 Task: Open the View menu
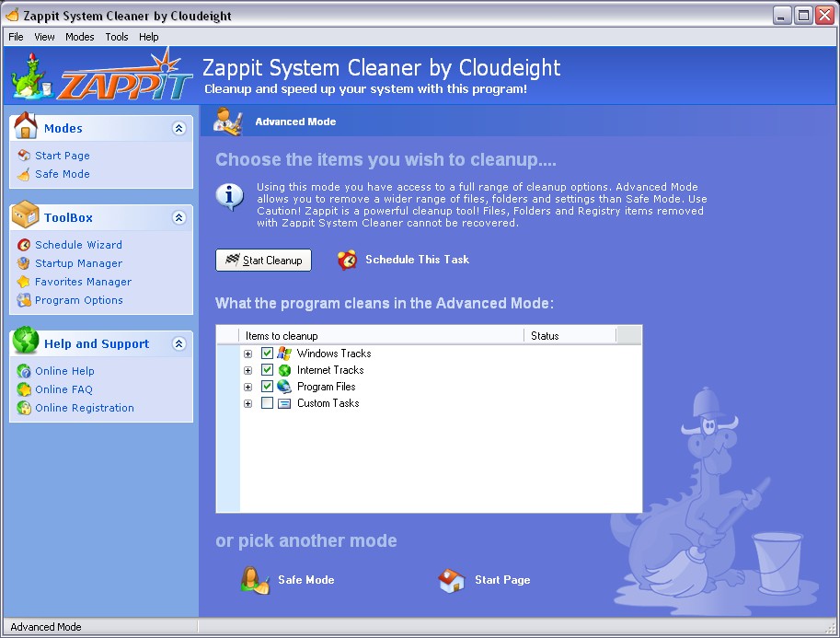tap(44, 37)
